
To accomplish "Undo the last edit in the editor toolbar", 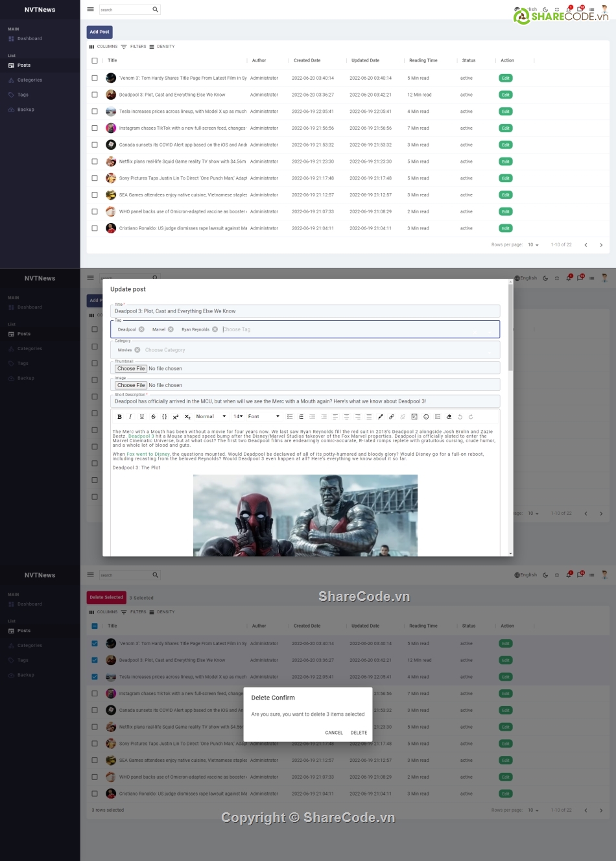I will click(460, 417).
